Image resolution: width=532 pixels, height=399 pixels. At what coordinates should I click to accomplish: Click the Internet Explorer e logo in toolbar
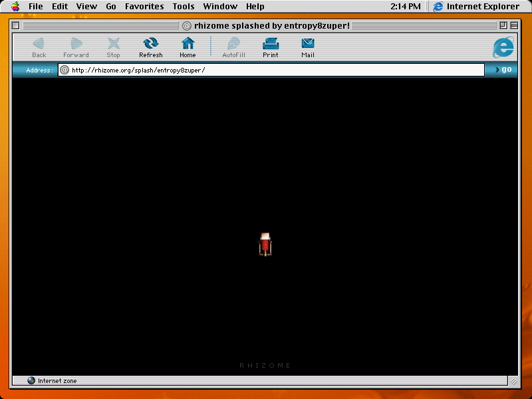[503, 47]
